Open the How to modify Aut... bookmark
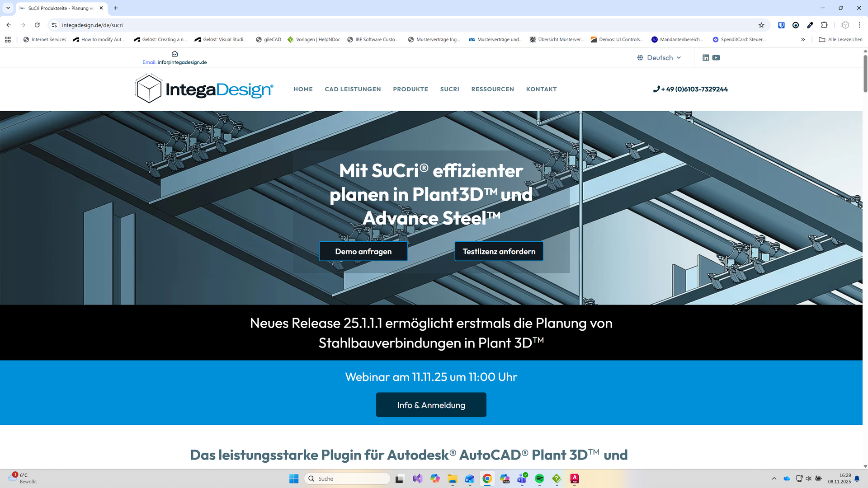This screenshot has width=868, height=488. tap(99, 40)
